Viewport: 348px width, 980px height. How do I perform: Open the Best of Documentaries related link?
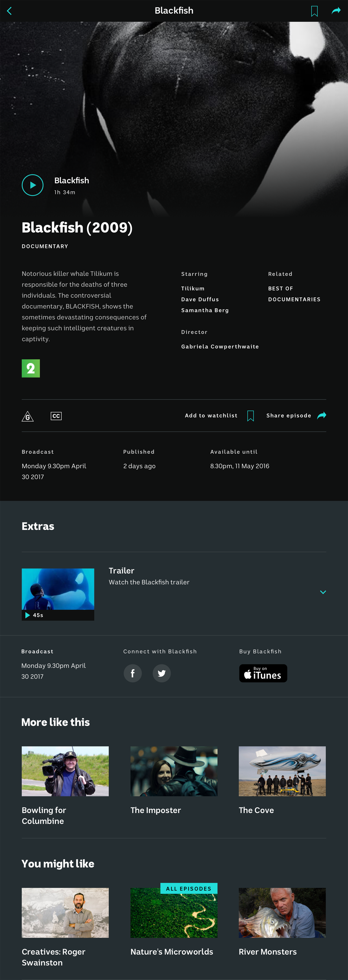[x=294, y=294]
